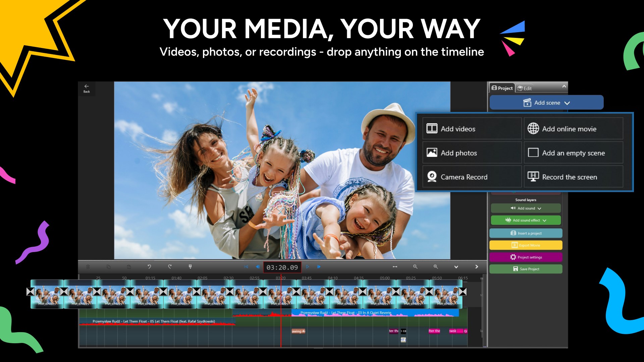Play the movie preview
644x362 pixels.
coord(307,267)
